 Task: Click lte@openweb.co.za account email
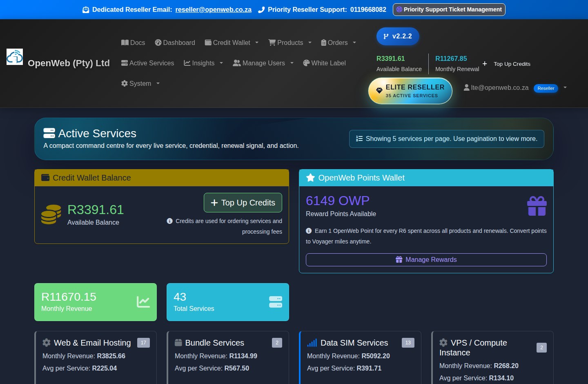(x=500, y=87)
